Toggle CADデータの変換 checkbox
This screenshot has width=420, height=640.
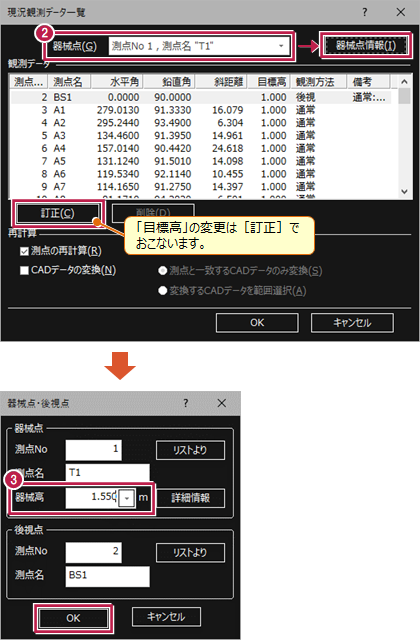tap(24, 270)
